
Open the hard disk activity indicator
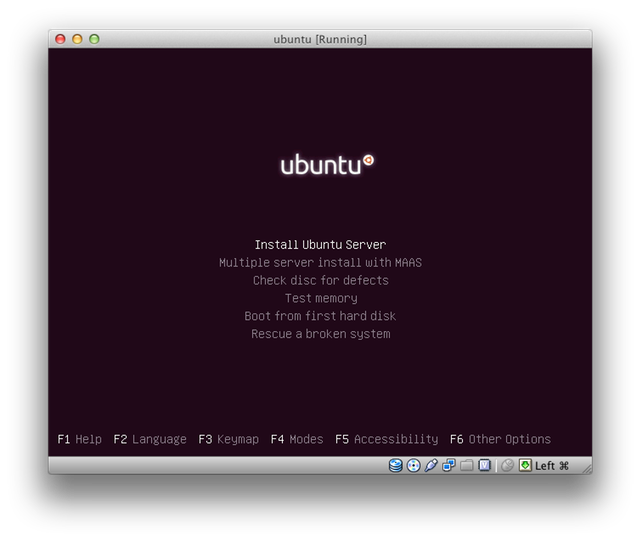395,465
